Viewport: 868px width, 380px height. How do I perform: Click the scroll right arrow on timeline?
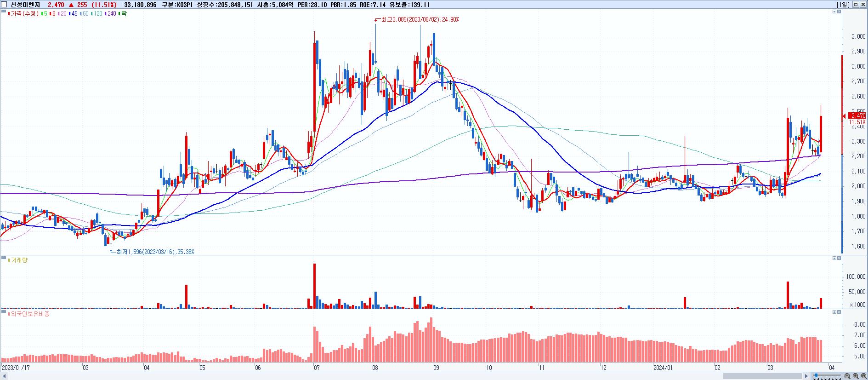tap(806, 376)
